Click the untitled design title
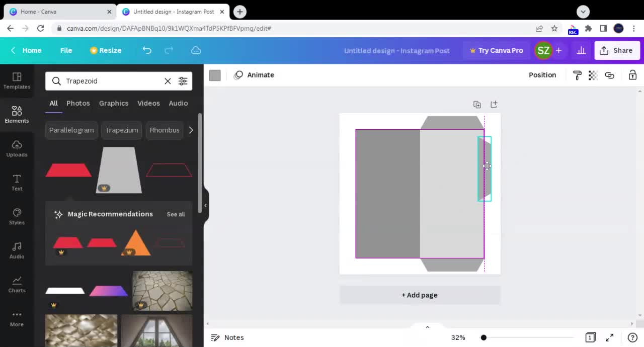This screenshot has height=347, width=644. tap(396, 51)
